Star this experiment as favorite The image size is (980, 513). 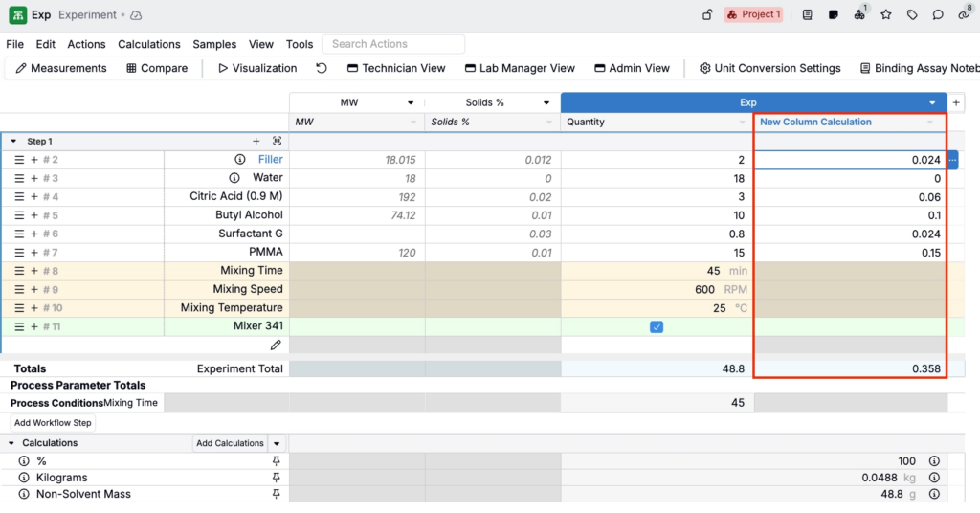886,15
